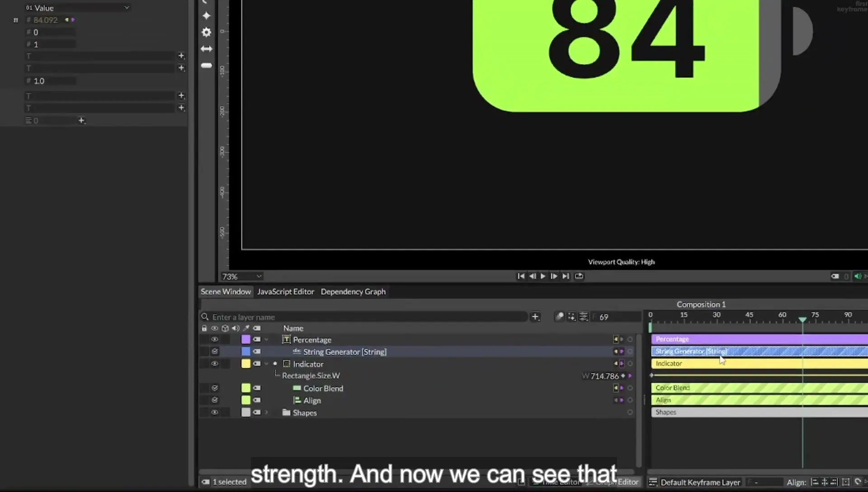Image resolution: width=868 pixels, height=492 pixels.
Task: Switch to the Dependency Graph tab
Action: [353, 292]
